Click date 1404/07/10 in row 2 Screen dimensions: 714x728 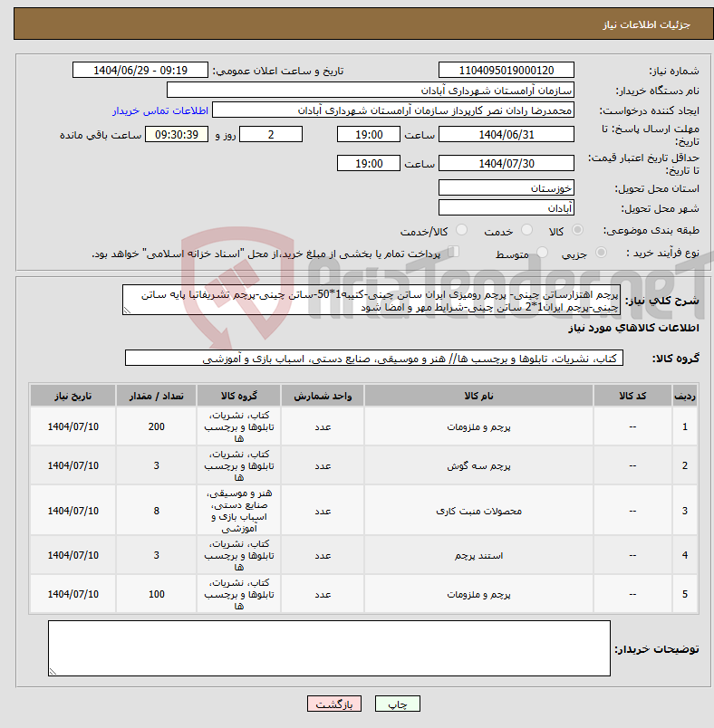pos(72,465)
